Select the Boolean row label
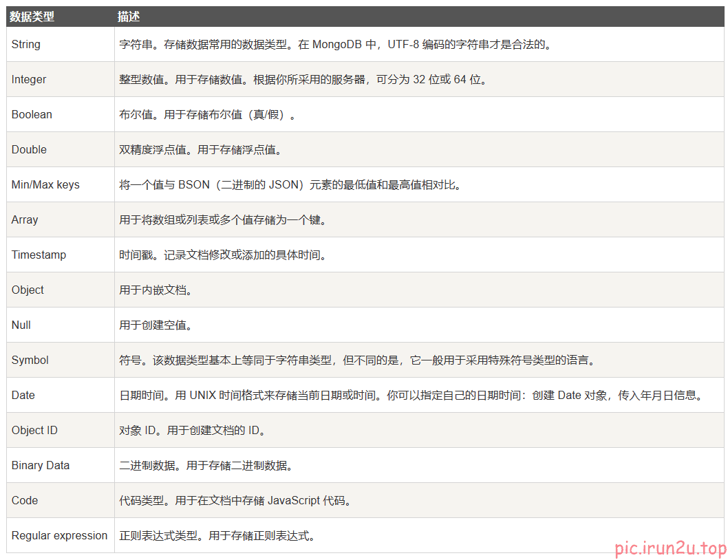The image size is (728, 560). coord(32,115)
